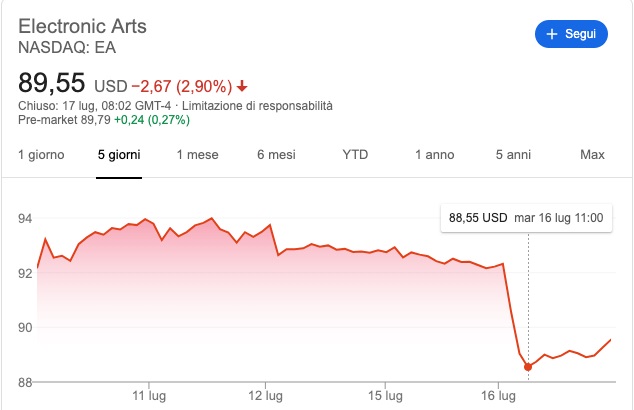Click the 88,55 USD chart tooltip
Viewport: 634px width, 410px height.
click(528, 217)
